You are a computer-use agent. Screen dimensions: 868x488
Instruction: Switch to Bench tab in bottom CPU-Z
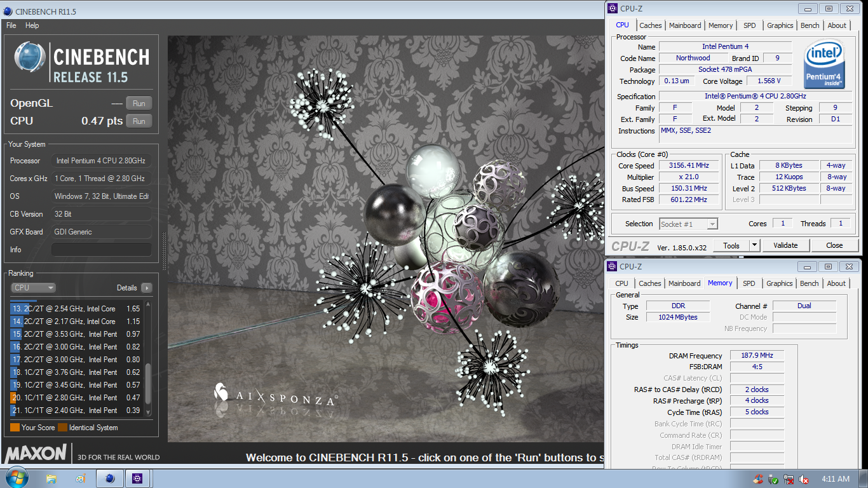(x=809, y=283)
